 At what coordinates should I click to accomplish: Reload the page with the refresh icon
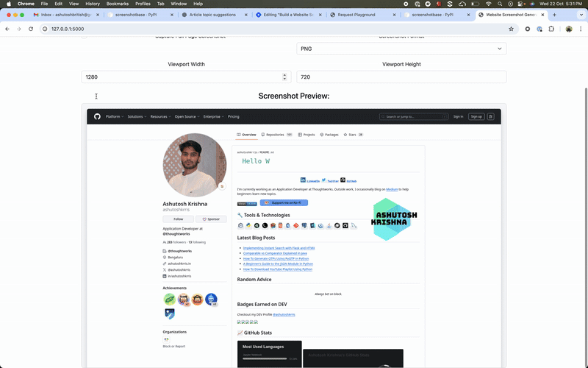(x=30, y=29)
